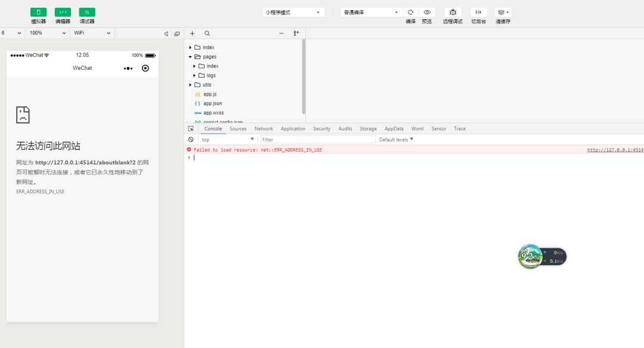Click the ERR_ADDRESS_IN_USE text in simulator

[41, 192]
